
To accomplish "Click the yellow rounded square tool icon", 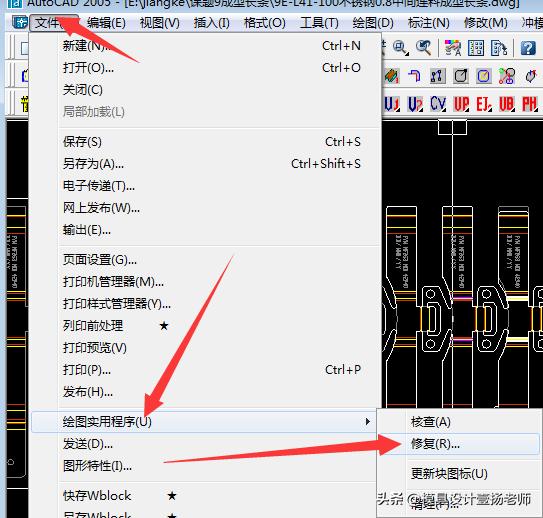I will [x=484, y=76].
